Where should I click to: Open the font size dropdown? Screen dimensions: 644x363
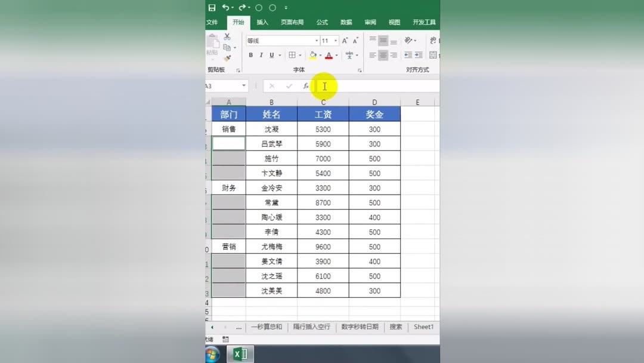click(336, 41)
